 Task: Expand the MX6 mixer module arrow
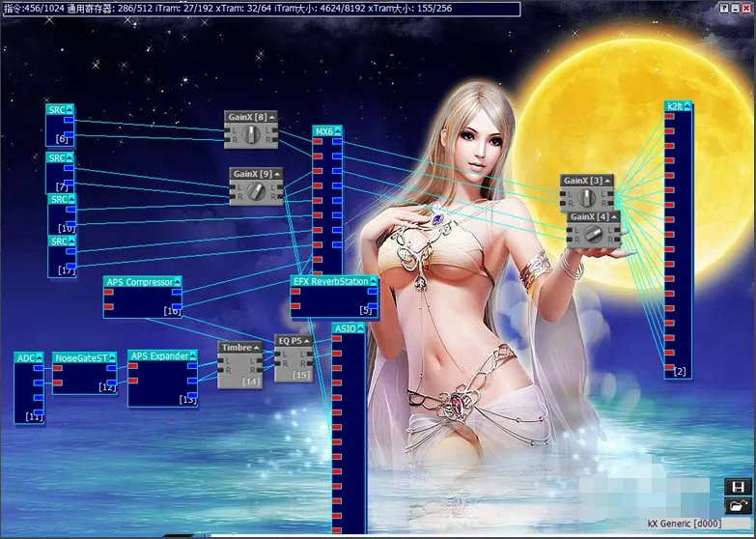pyautogui.click(x=338, y=131)
